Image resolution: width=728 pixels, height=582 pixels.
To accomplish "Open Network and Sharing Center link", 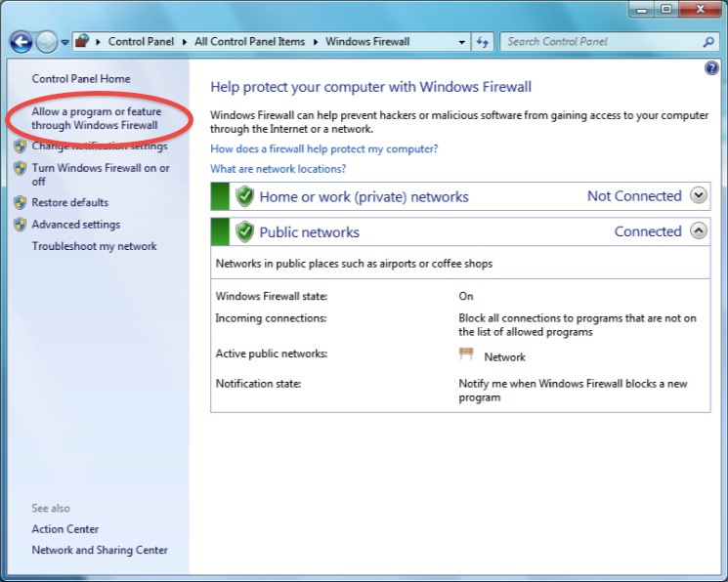I will 100,550.
